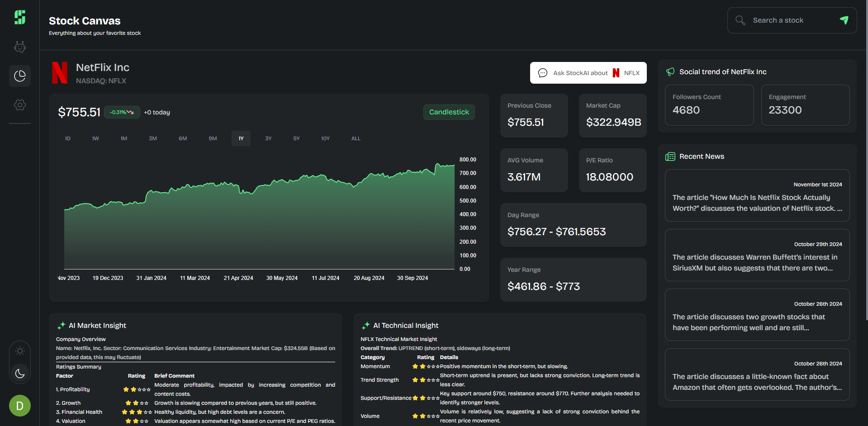Click the Profitability star rating
868x426 pixels.
tap(137, 389)
